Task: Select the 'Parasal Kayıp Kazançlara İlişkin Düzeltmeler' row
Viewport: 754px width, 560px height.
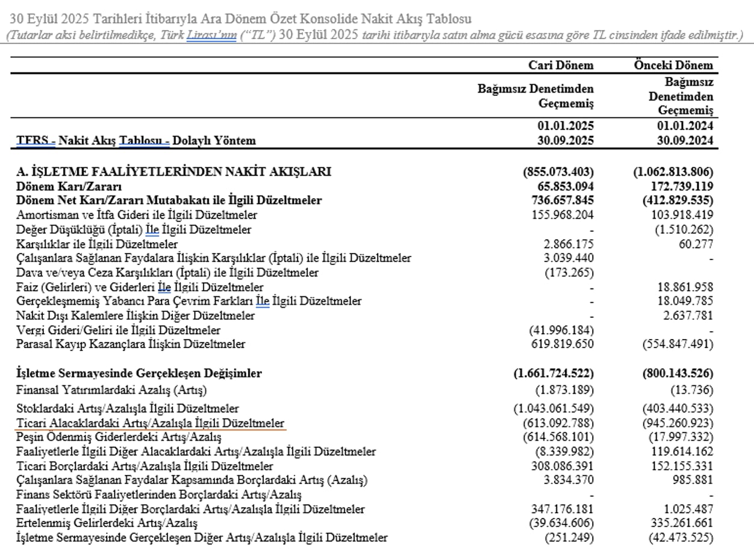Action: [131, 344]
